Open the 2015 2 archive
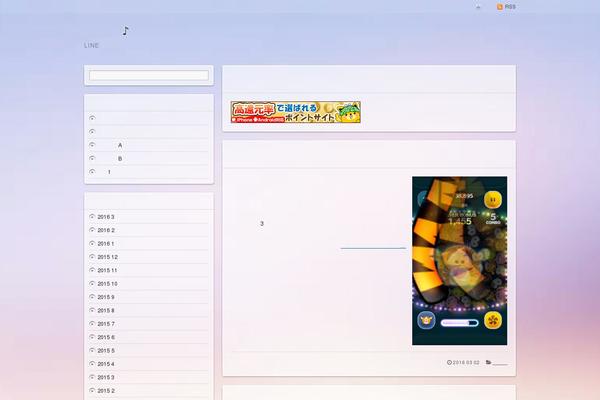This screenshot has width=600, height=400. point(106,391)
